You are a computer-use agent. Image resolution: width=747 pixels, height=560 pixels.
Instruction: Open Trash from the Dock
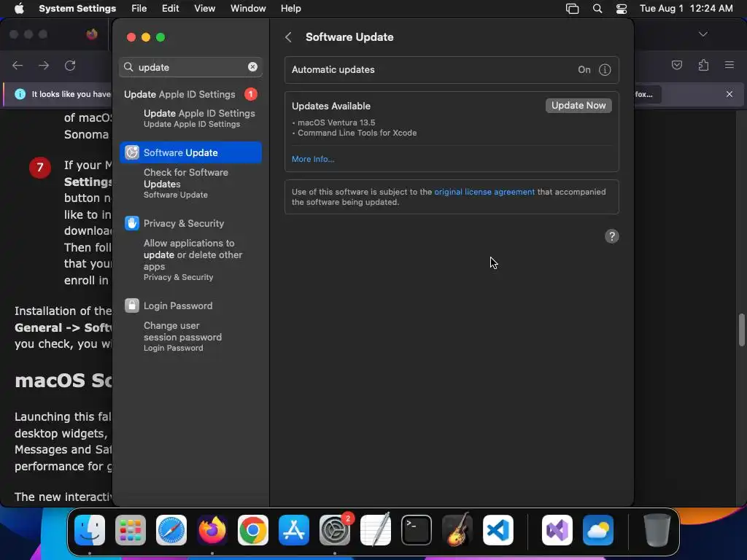(x=657, y=530)
